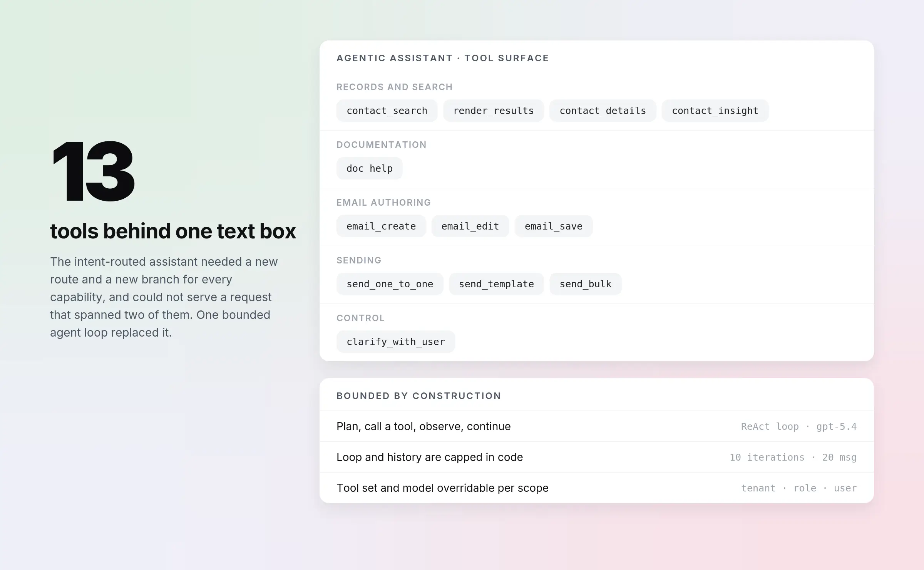
Task: Select the email_save chip
Action: (554, 226)
